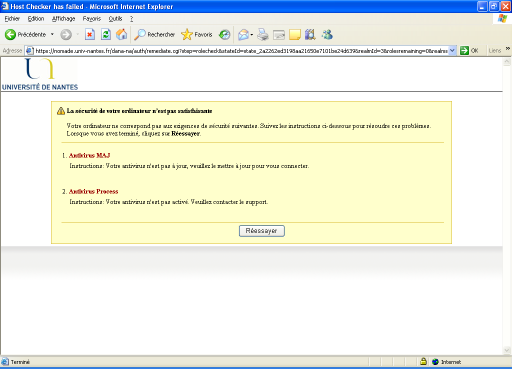Click the SSL padlock status icon
This screenshot has height=369, width=512.
coord(423,361)
